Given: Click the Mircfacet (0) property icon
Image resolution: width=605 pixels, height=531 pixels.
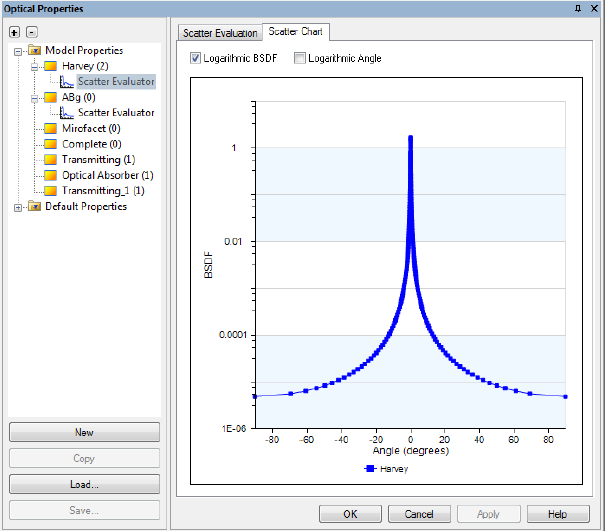Looking at the screenshot, I should point(51,128).
